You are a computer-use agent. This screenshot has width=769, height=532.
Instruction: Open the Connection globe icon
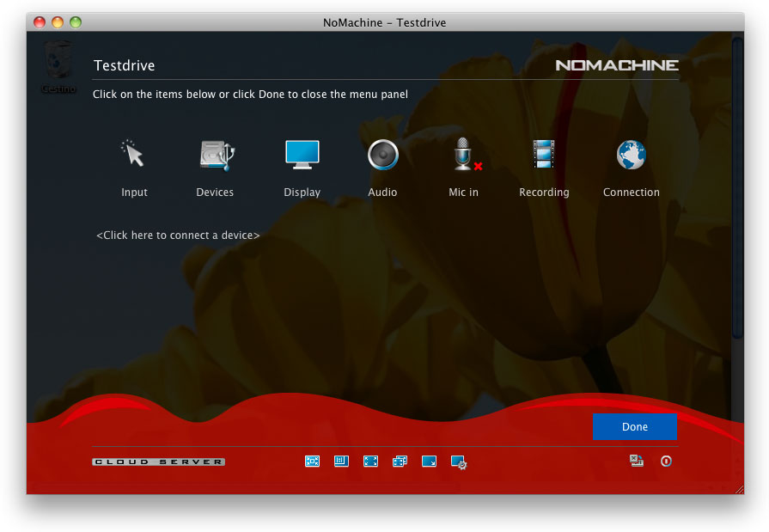tap(631, 156)
